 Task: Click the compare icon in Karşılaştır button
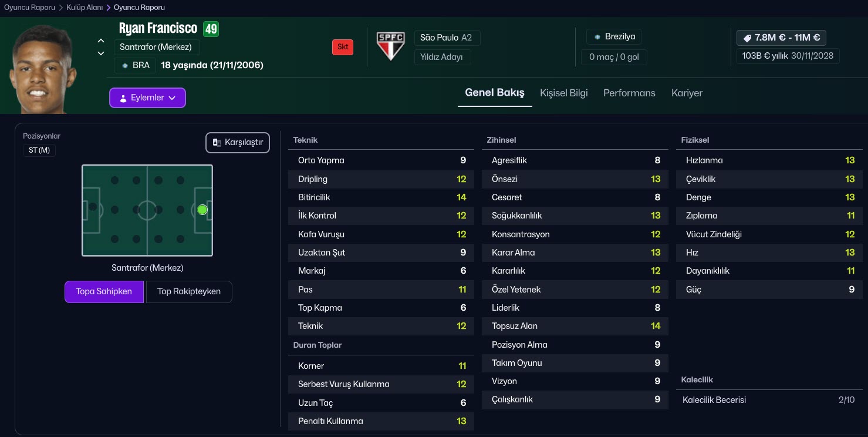click(x=217, y=143)
